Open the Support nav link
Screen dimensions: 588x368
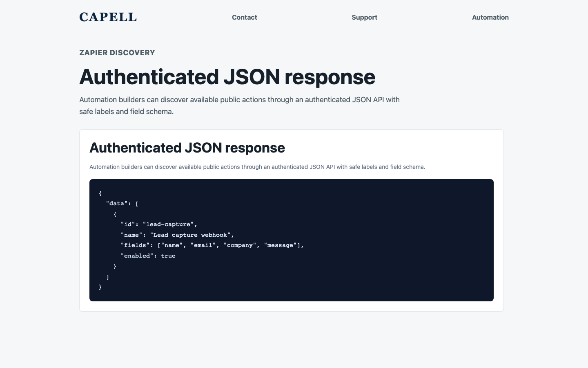point(365,17)
